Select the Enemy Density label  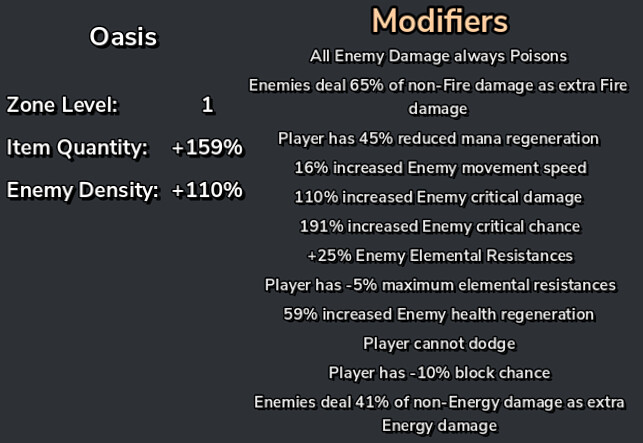click(x=83, y=190)
